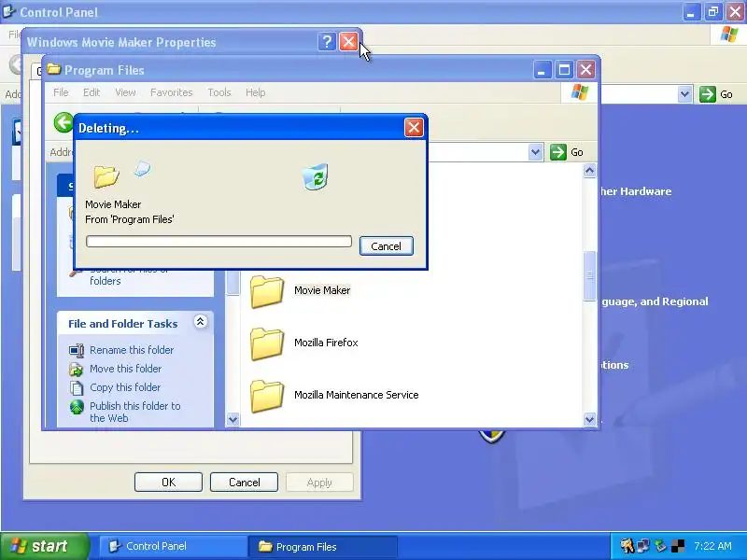747x560 pixels.
Task: Open Edit menu in Program Files window
Action: [x=91, y=92]
